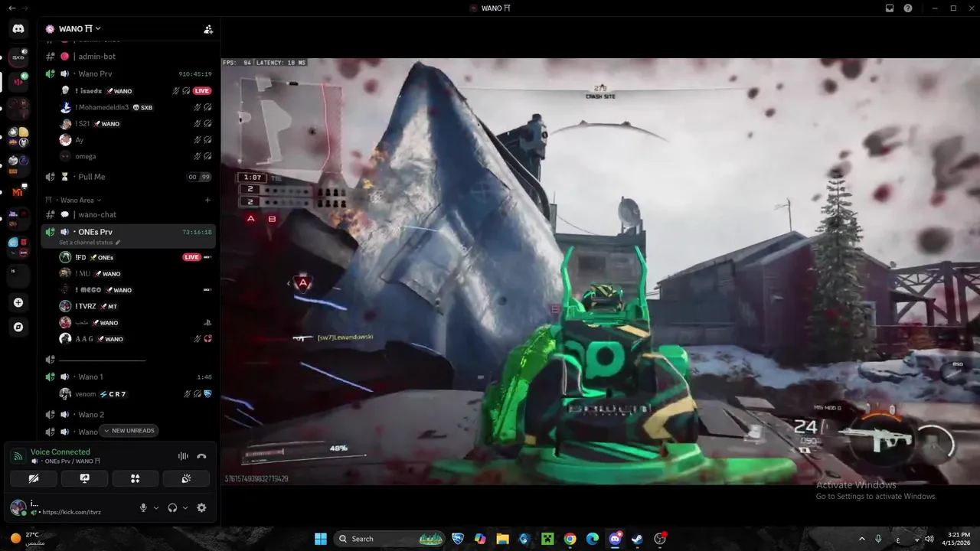
Task: Click user avatar in bottom user panel
Action: click(18, 507)
